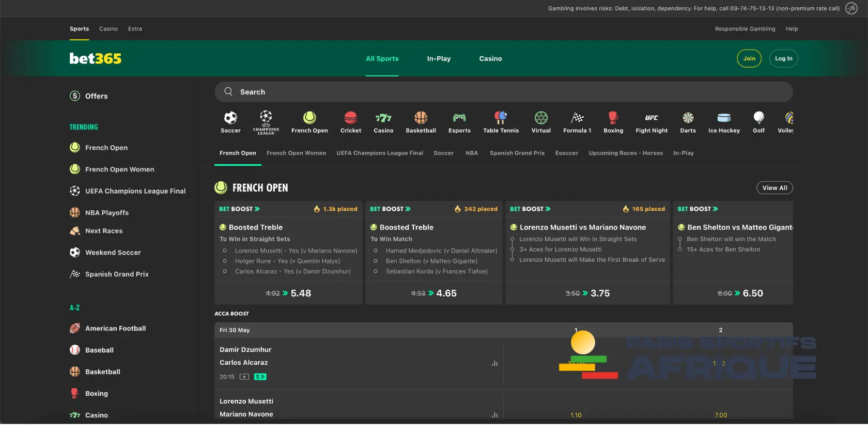Open the top Extra menu item
This screenshot has width=868, height=425.
point(135,29)
